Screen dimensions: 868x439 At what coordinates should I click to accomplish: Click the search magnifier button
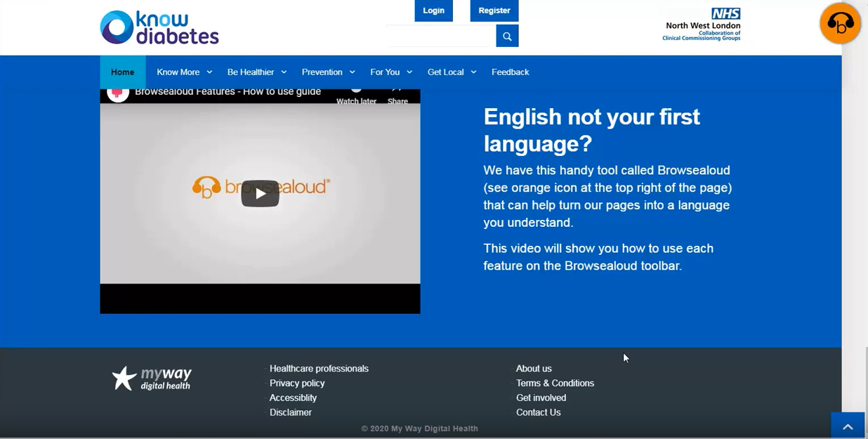[507, 36]
